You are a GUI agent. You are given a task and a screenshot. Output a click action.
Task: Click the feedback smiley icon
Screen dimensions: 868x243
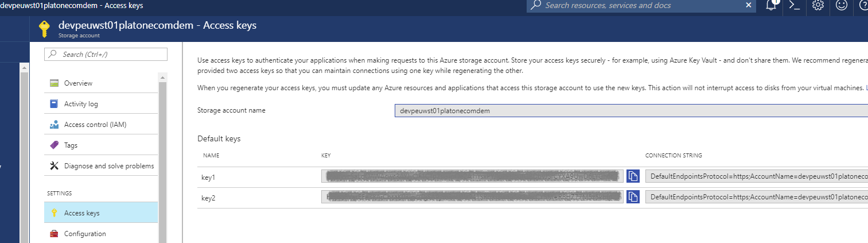[842, 5]
